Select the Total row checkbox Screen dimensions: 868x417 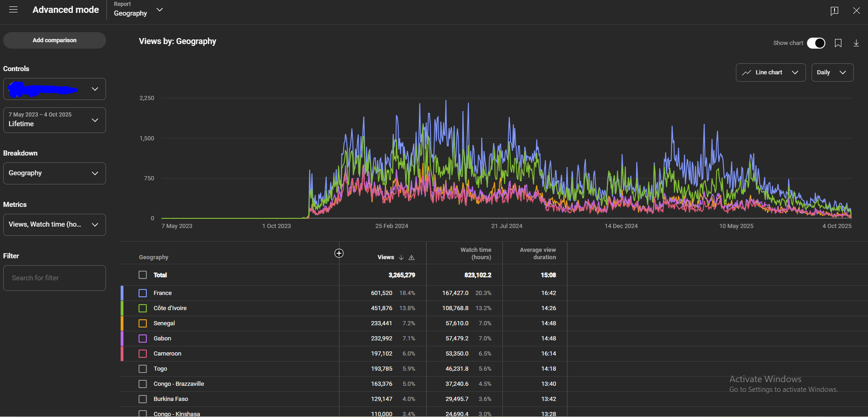coord(143,275)
